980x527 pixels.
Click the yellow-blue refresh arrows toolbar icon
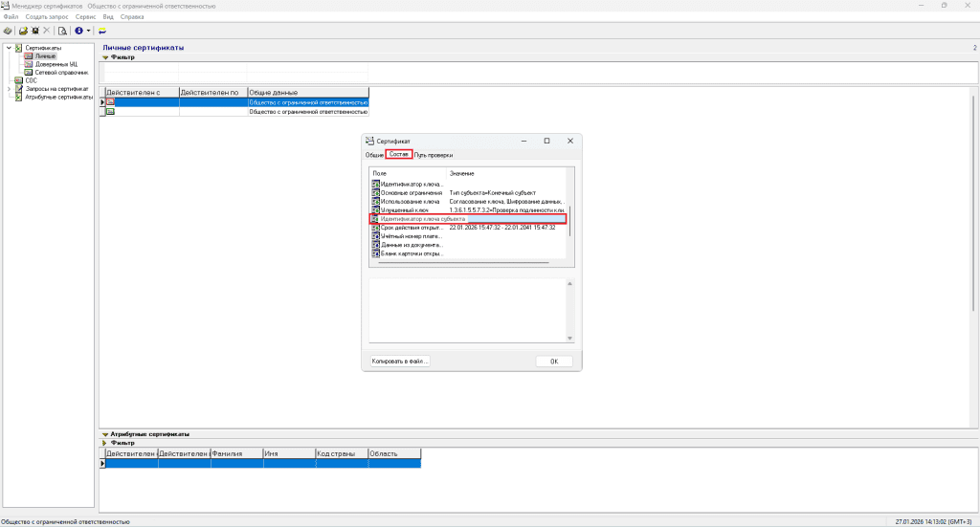(101, 31)
